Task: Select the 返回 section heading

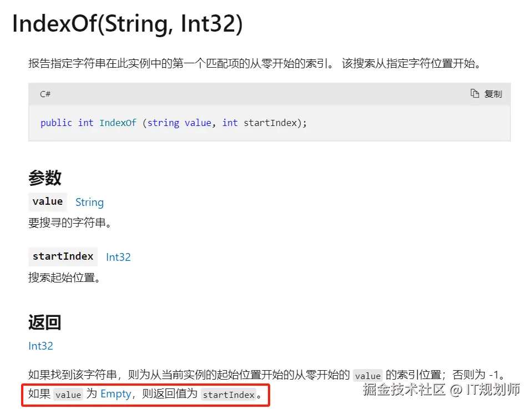Action: point(44,322)
